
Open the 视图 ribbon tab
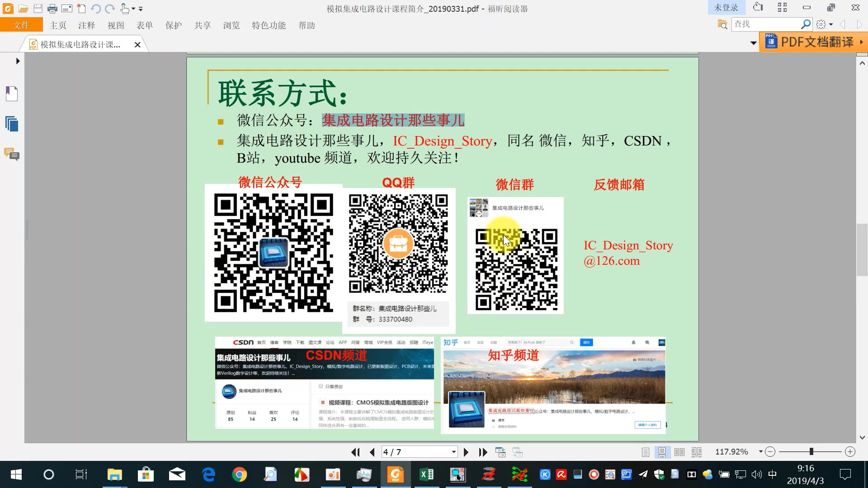coord(116,25)
